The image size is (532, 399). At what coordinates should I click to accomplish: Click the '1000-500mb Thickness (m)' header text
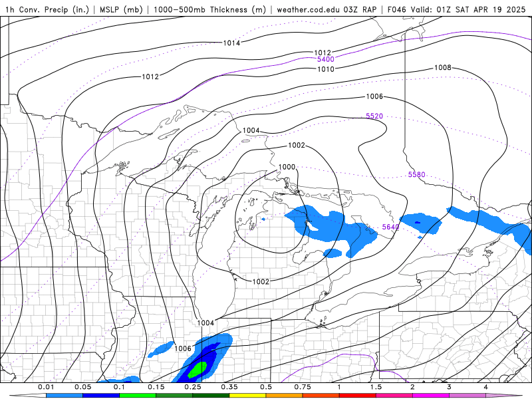(x=209, y=9)
